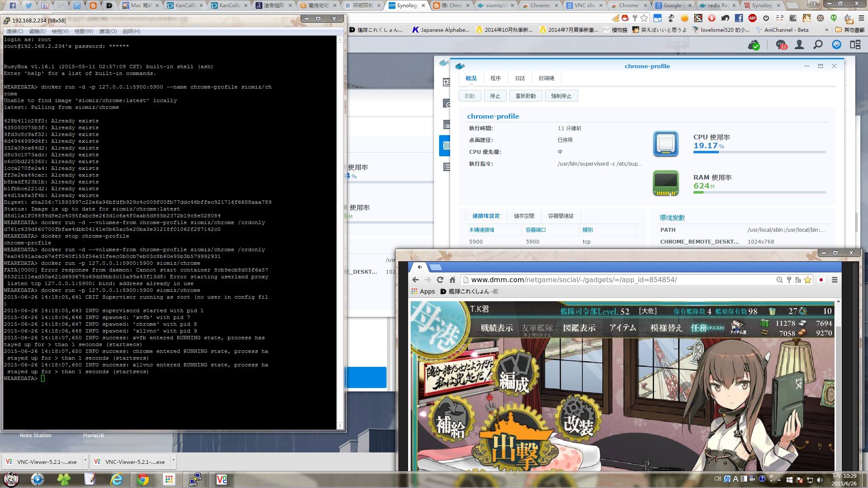Open first VNC-Viewer download dropdown arrow

[x=85, y=461]
